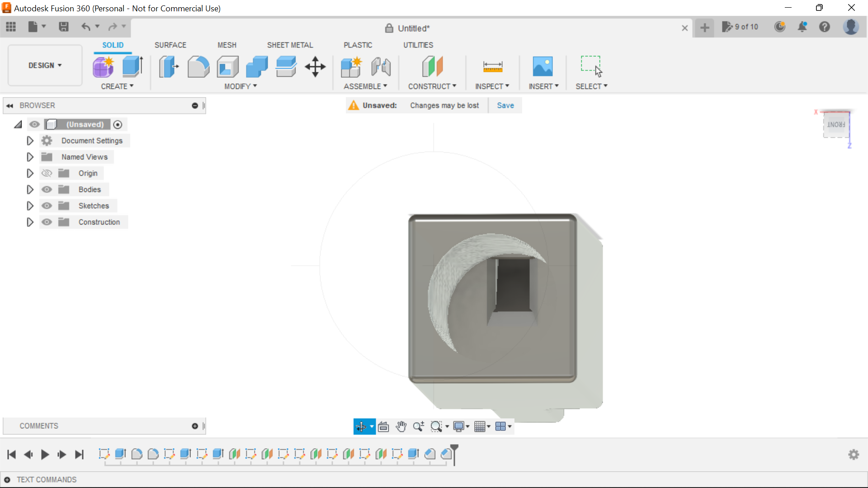The image size is (868, 488).
Task: Select the Move/Copy tool
Action: 315,66
